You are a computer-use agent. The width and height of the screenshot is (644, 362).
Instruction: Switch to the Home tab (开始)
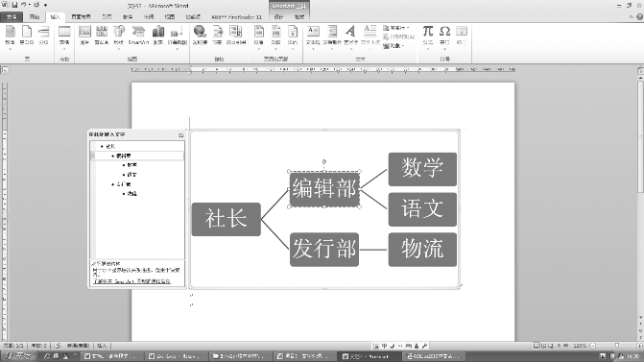pyautogui.click(x=35, y=17)
